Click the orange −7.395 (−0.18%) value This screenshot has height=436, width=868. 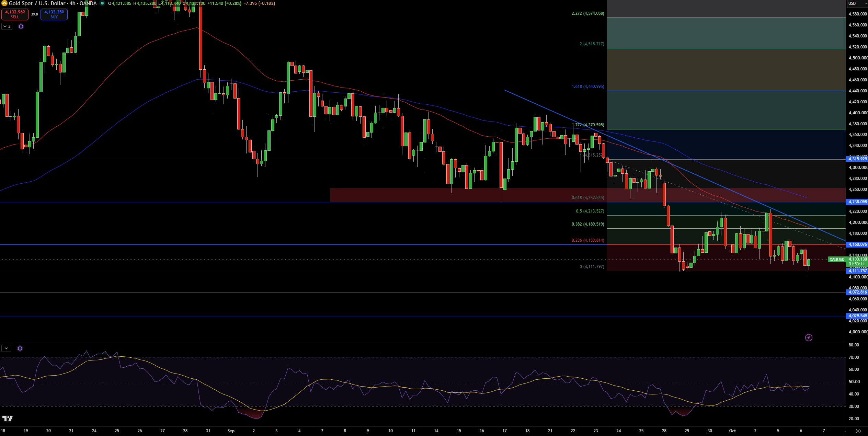259,3
